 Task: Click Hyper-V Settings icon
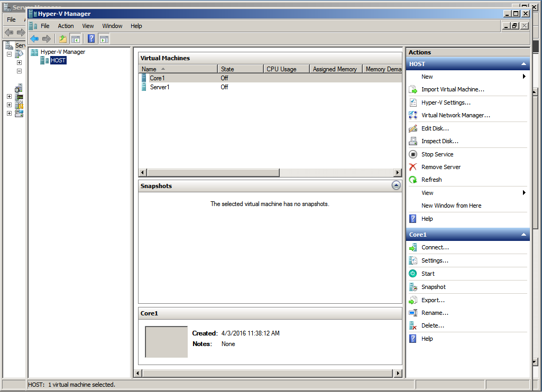coord(413,102)
